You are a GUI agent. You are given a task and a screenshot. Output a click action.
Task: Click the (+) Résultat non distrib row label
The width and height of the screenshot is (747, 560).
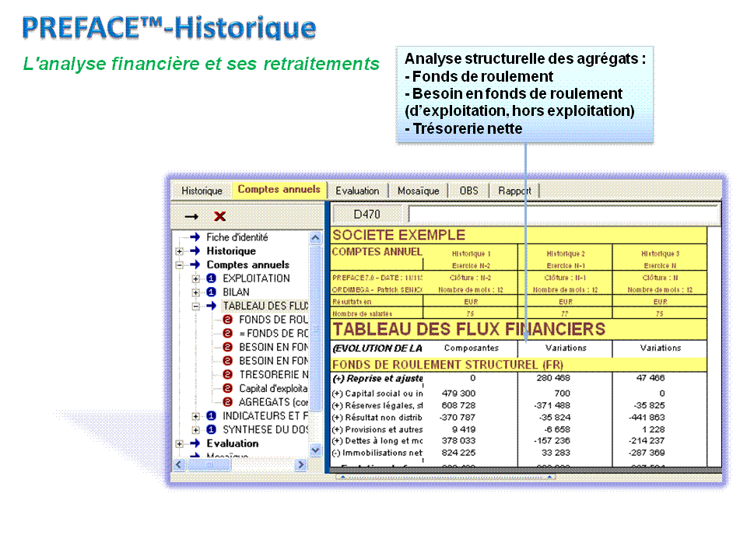(377, 418)
